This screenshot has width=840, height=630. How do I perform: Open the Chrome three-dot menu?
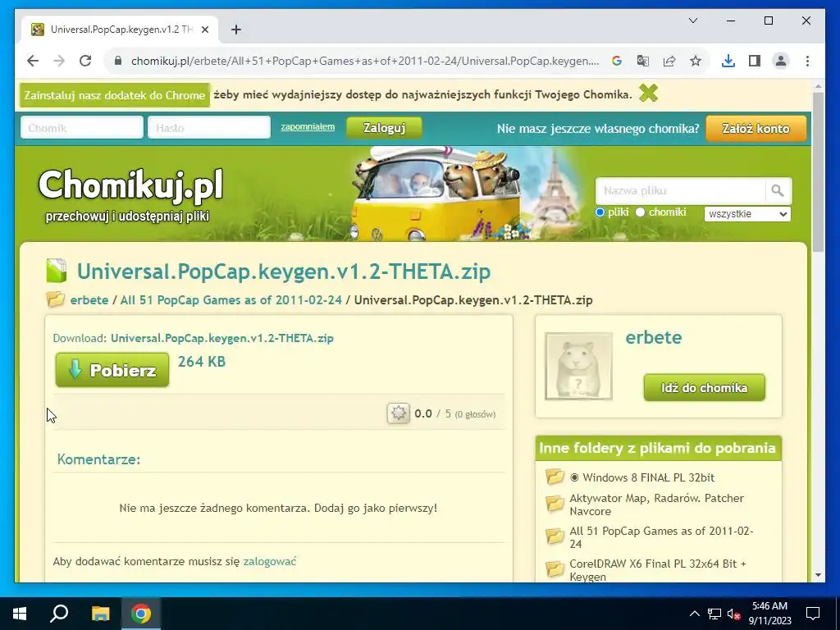(x=807, y=61)
